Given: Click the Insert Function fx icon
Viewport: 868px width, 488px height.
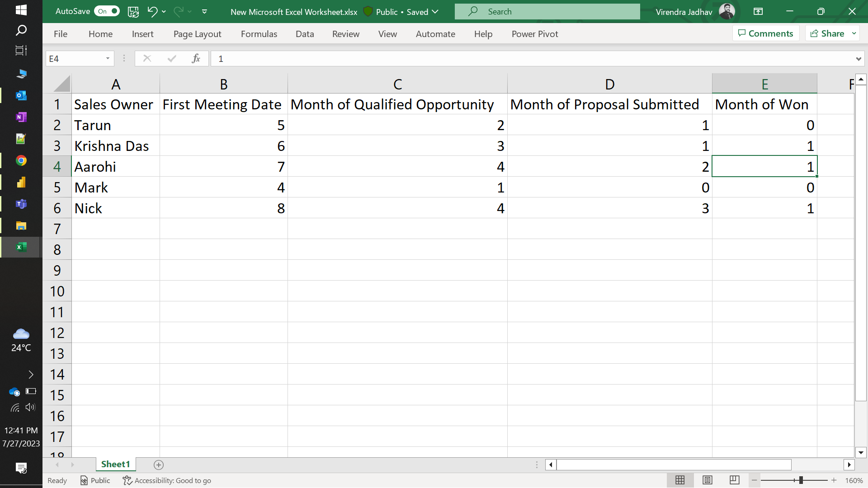Looking at the screenshot, I should click(196, 58).
